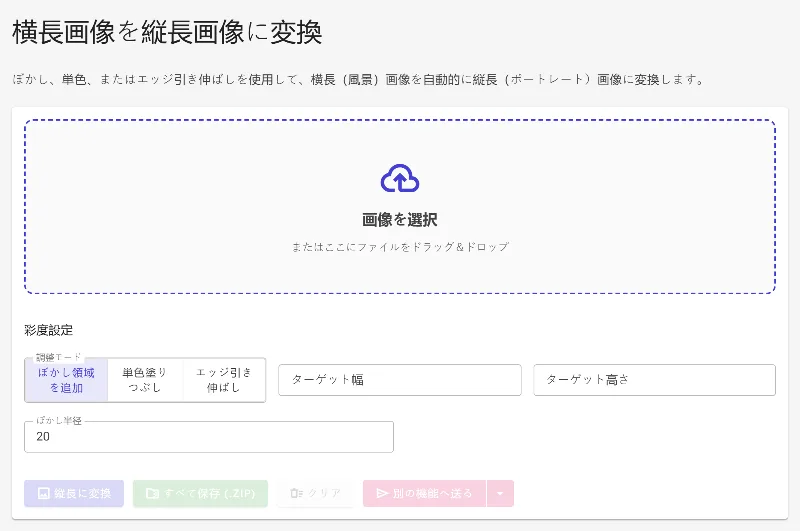This screenshot has height=531, width=800.
Task: Focus the ターゲット幅 input field
Action: [399, 380]
